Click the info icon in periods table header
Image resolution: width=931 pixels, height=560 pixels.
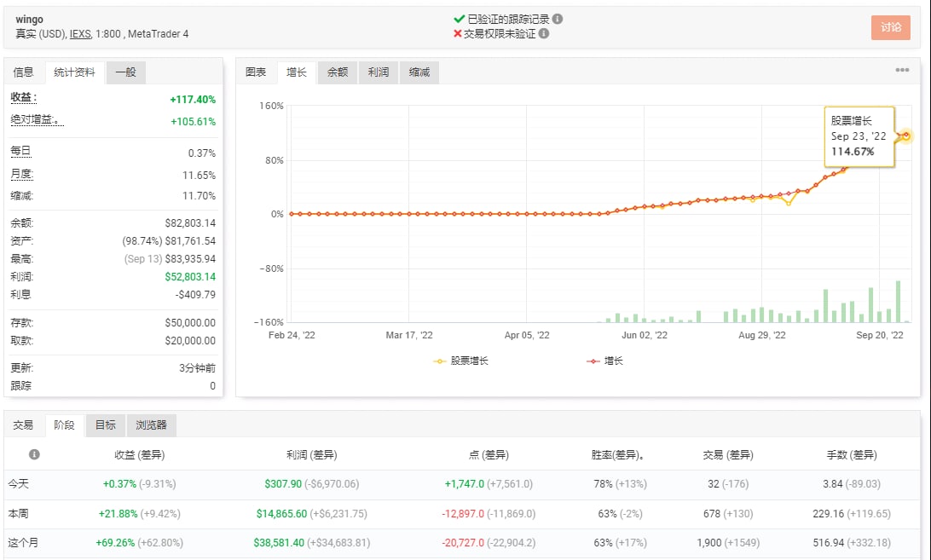point(34,454)
